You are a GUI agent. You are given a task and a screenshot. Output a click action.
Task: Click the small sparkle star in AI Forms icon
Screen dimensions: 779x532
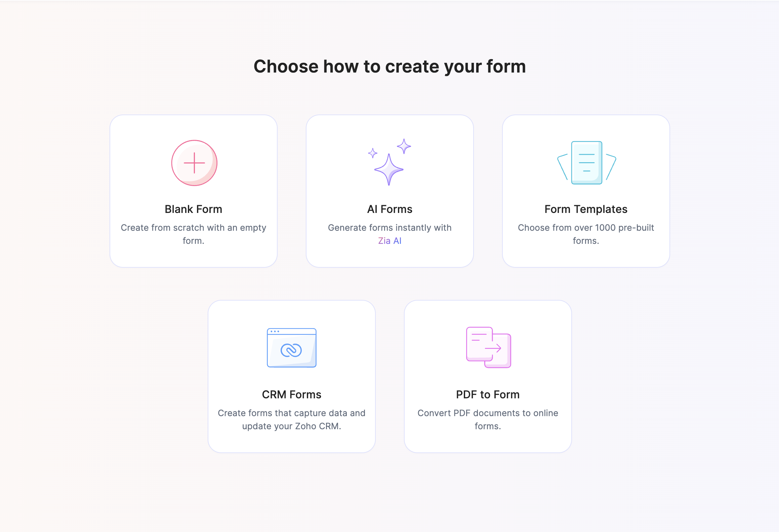click(x=372, y=153)
